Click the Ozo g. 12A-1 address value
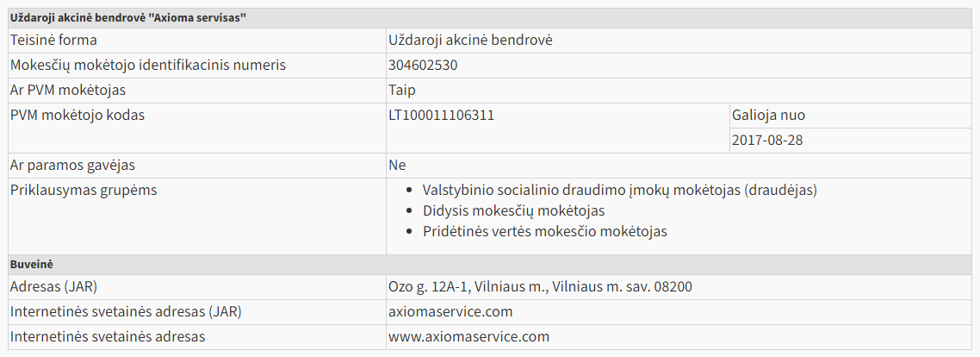The height and width of the screenshot is (357, 980). pos(540,286)
